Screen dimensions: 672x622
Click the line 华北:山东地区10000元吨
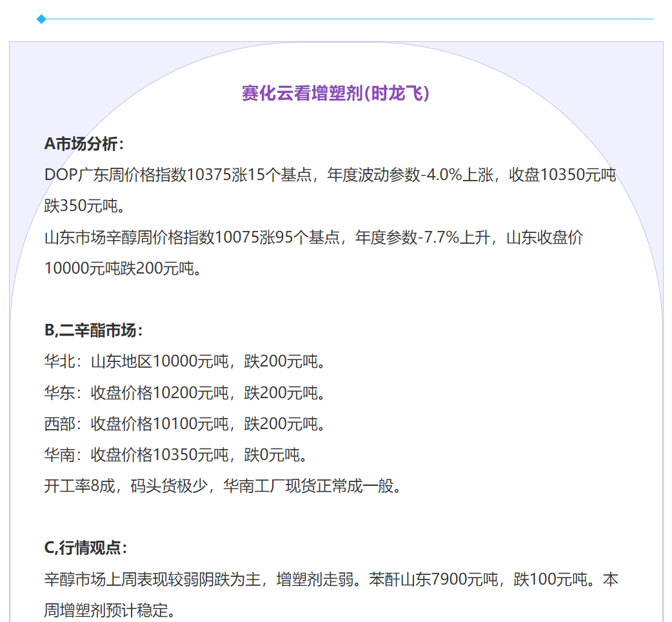click(x=185, y=361)
